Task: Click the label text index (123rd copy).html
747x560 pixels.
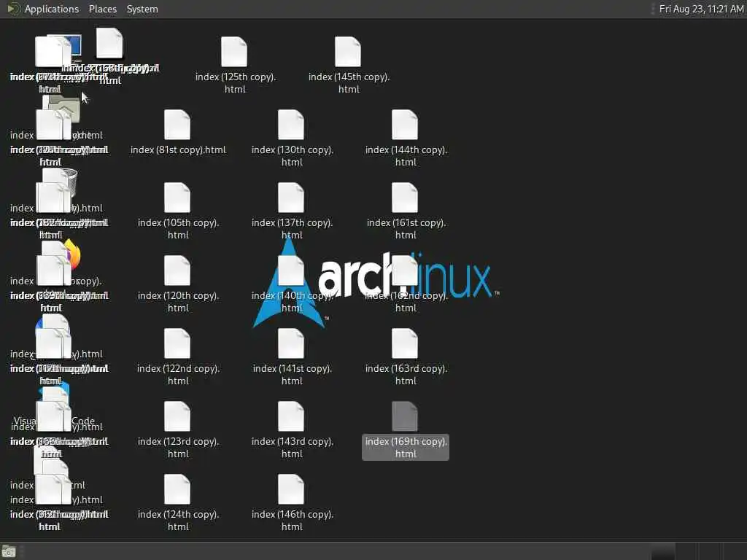Action: (178, 447)
